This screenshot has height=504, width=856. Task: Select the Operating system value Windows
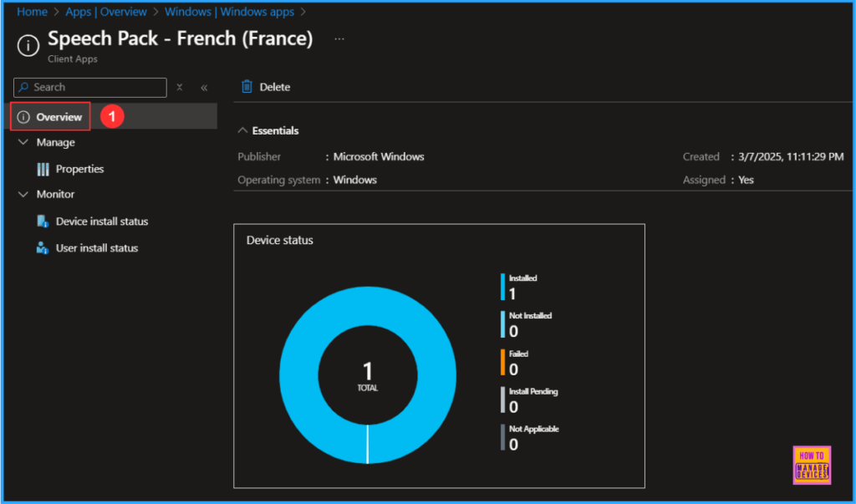(354, 180)
